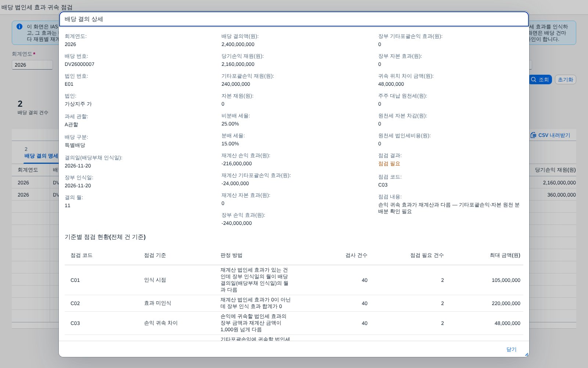Click the 검사 건수 column header

(356, 255)
